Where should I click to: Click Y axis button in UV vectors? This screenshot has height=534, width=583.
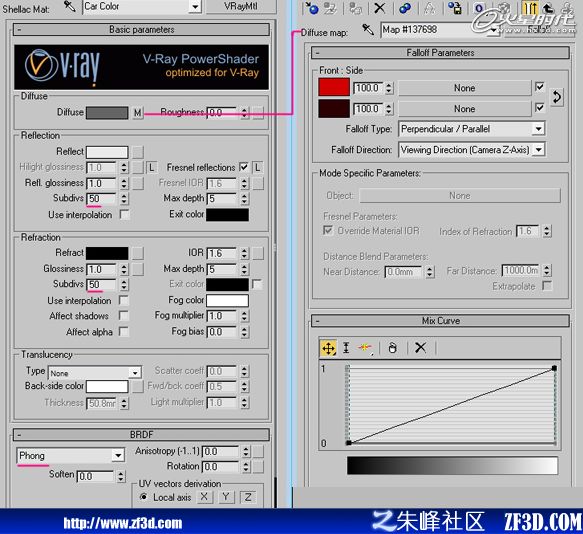coord(226,497)
